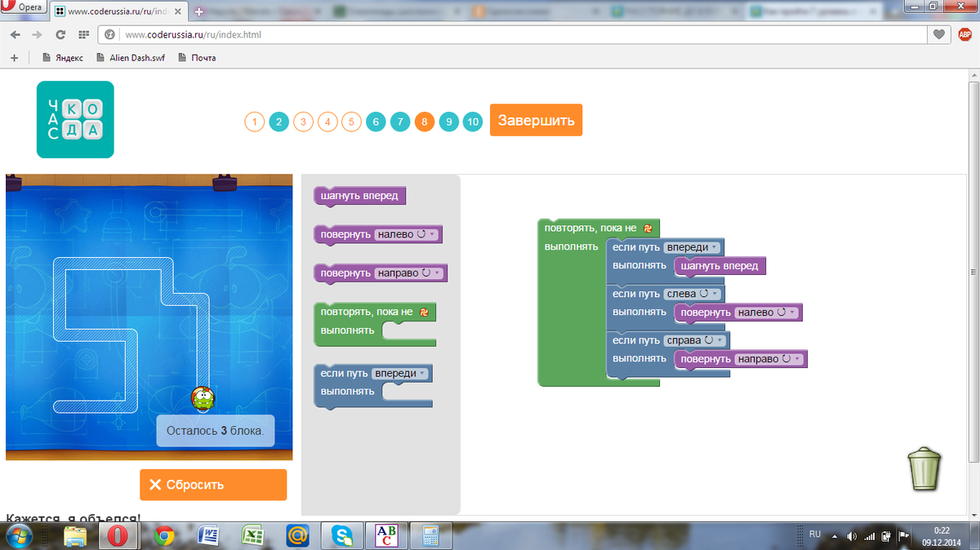Open the ABC program on taskbar
Image resolution: width=980 pixels, height=550 pixels.
click(385, 535)
